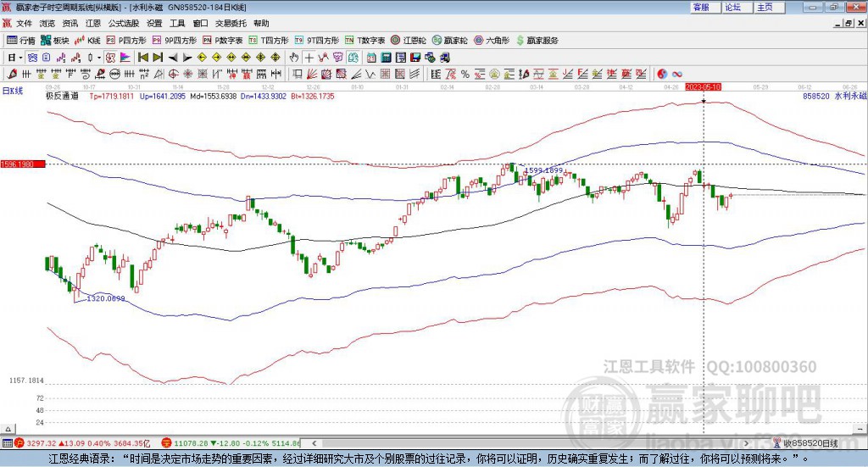The width and height of the screenshot is (868, 467).
Task: Click the yin-yang symbol icon
Action: click(662, 73)
